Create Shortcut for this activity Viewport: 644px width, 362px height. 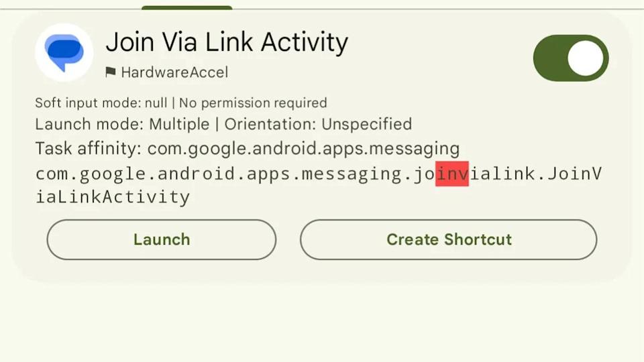point(449,240)
